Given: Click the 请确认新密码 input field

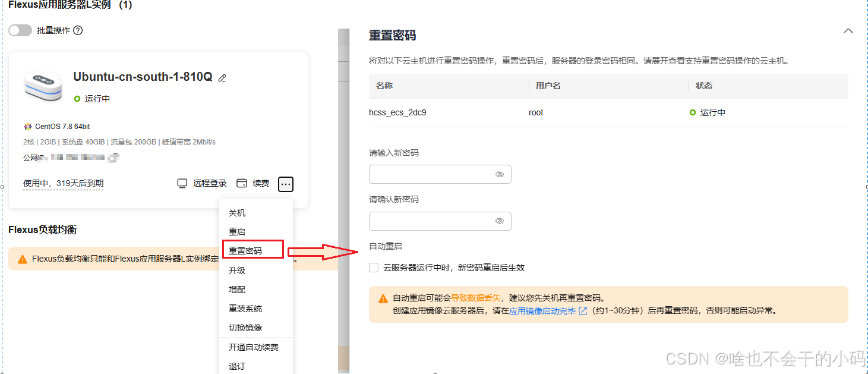Looking at the screenshot, I should 440,221.
